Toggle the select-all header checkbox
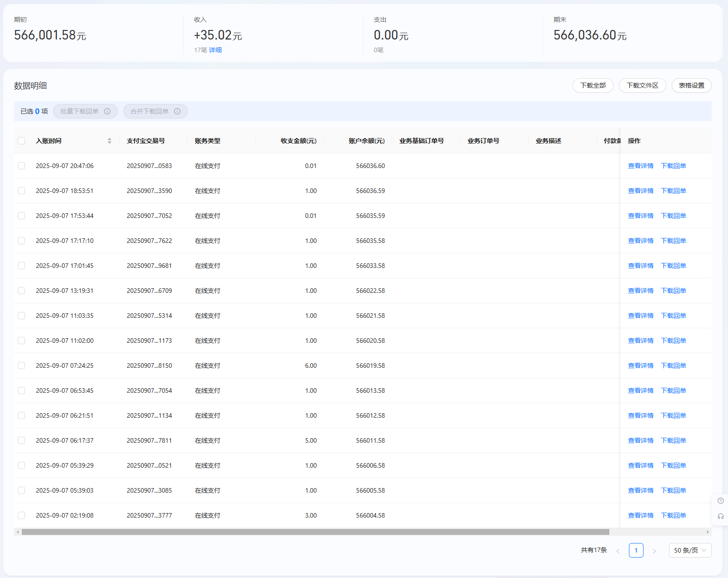728x578 pixels. 21,141
